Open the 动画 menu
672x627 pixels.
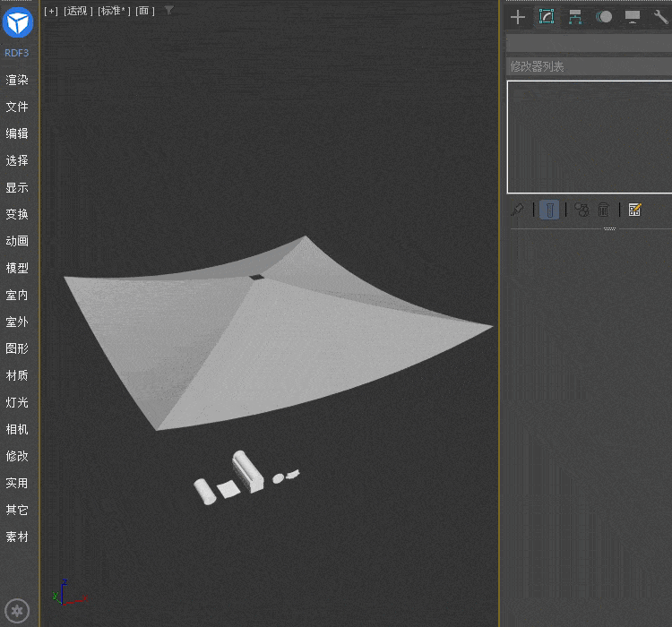[x=17, y=241]
